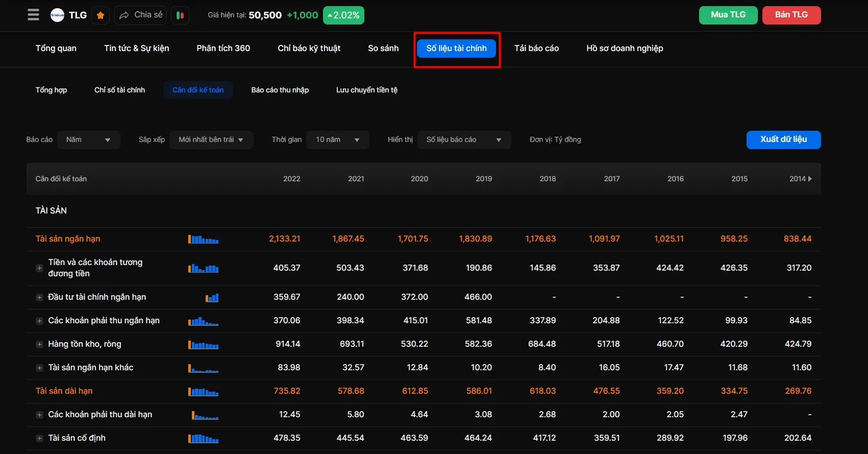Image resolution: width=868 pixels, height=454 pixels.
Task: Select the Lưu chuyển tiền tệ sub-tab
Action: 367,90
